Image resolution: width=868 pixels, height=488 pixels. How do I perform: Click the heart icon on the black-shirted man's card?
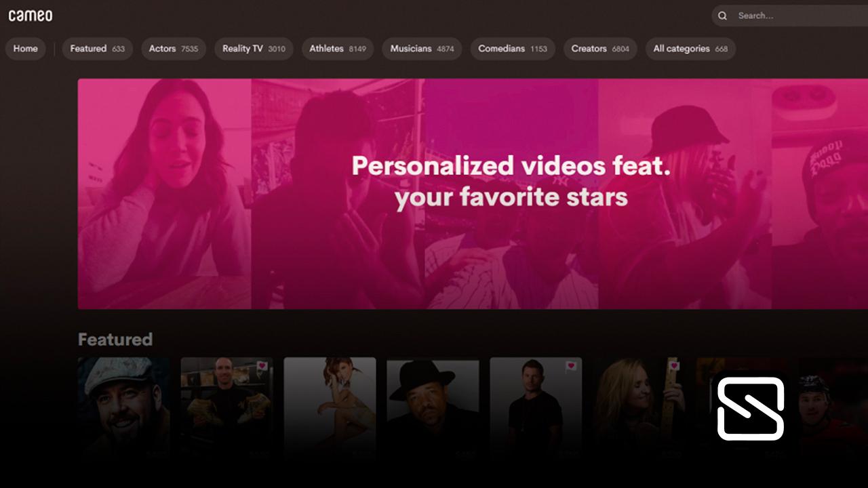click(570, 366)
